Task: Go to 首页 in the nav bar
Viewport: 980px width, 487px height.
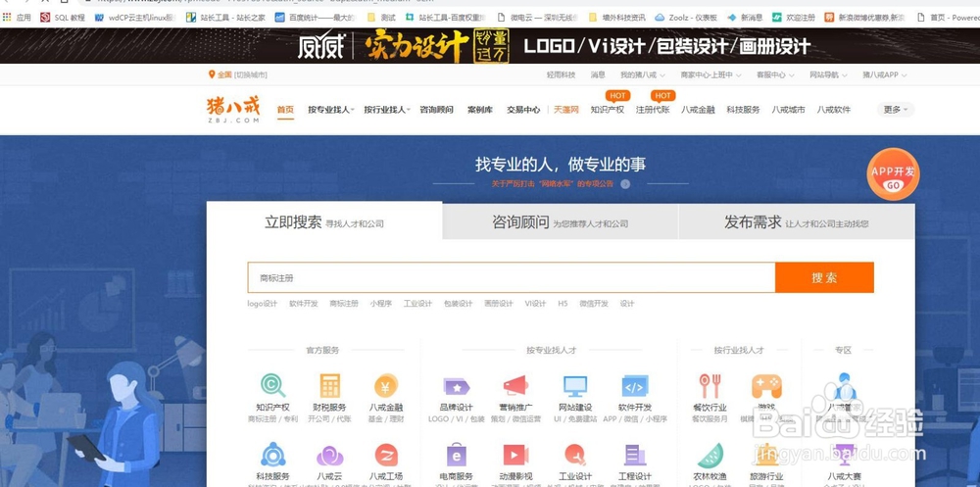Action: click(x=285, y=110)
